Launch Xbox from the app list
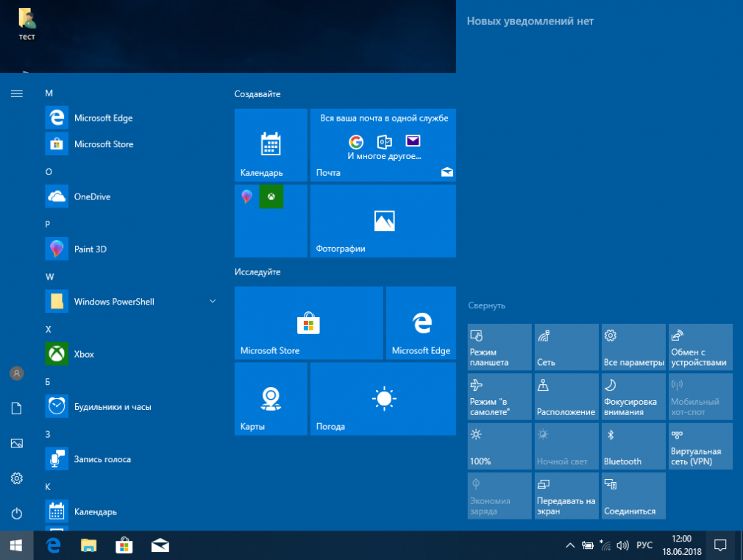Viewport: 743px width, 560px height. coord(130,354)
